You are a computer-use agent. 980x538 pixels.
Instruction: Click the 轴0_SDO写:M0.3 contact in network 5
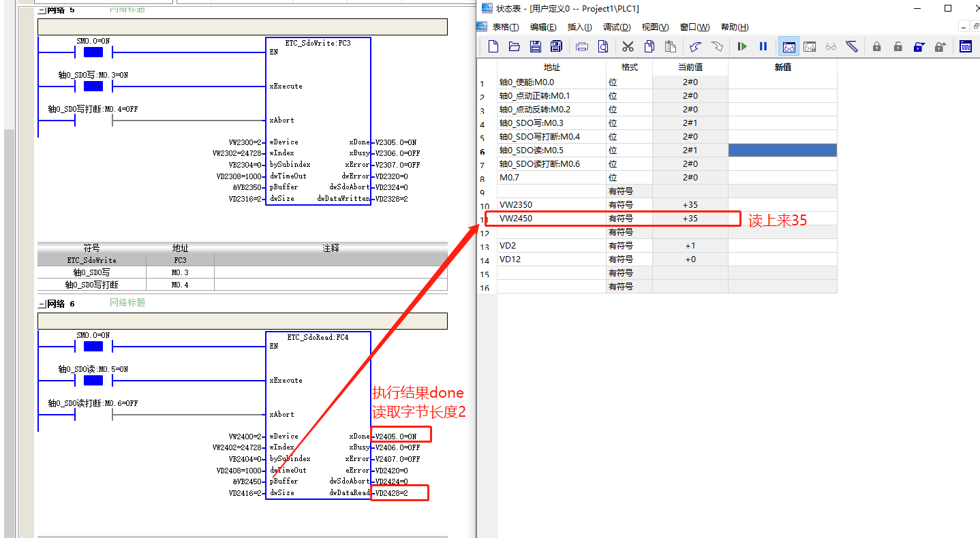93,86
